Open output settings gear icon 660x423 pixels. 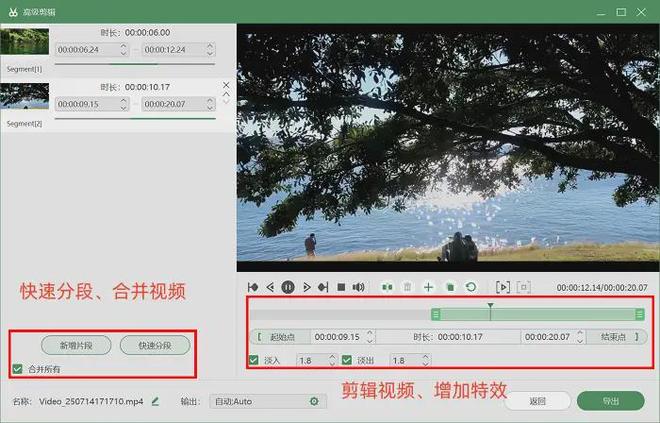(x=314, y=401)
